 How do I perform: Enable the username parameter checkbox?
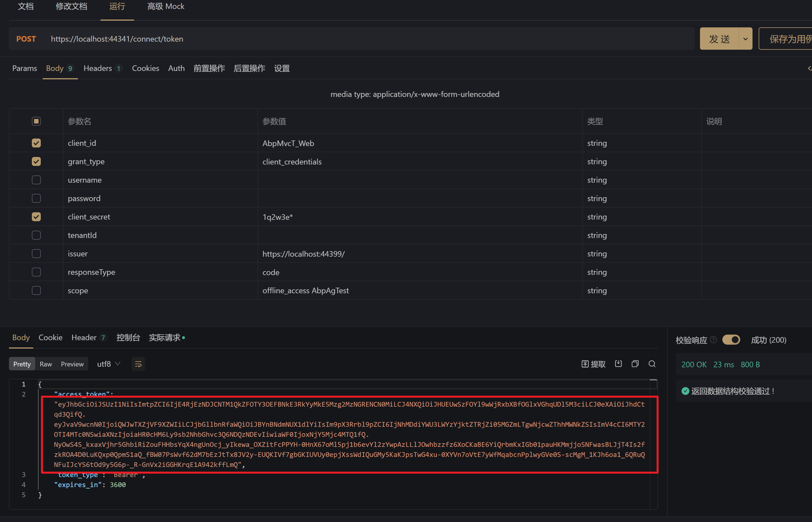(36, 180)
